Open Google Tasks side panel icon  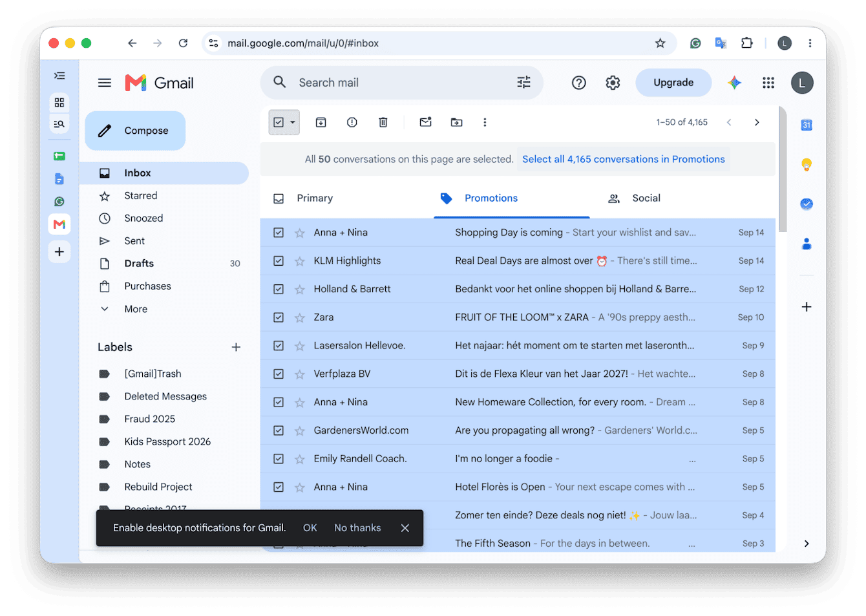pyautogui.click(x=807, y=204)
